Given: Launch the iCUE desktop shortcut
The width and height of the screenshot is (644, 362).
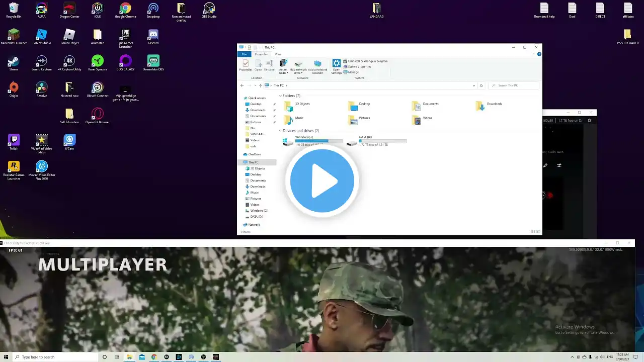Looking at the screenshot, I should click(98, 11).
